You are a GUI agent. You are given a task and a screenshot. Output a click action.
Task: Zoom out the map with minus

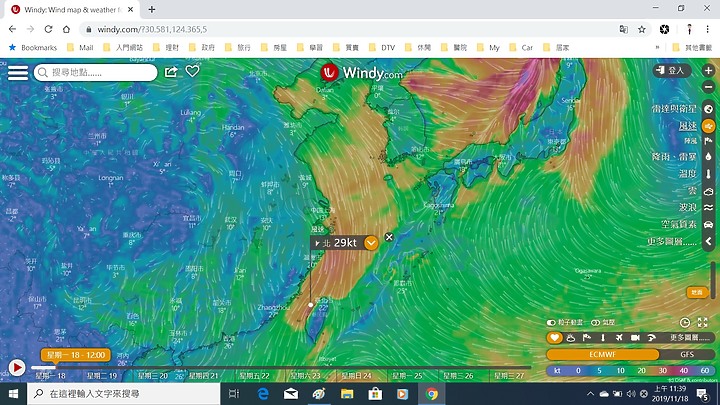[x=708, y=87]
